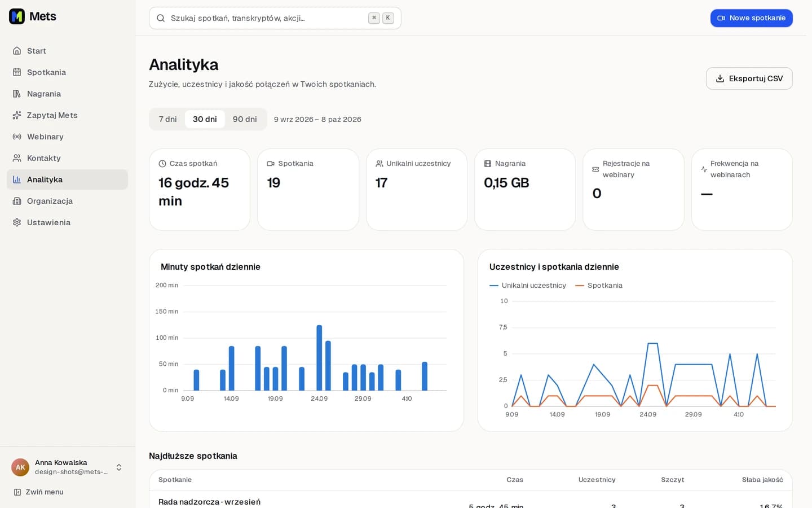Open Start via the home icon
The image size is (812, 508).
(17, 51)
